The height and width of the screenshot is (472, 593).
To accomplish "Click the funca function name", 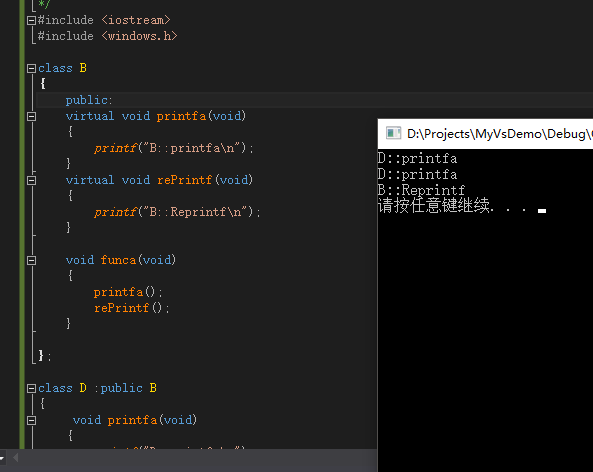I will [x=118, y=260].
